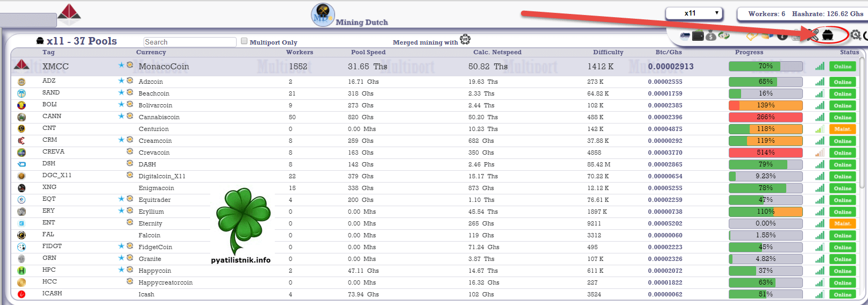Open the Cannabiscoin pool link
The width and height of the screenshot is (868, 305).
[x=159, y=117]
